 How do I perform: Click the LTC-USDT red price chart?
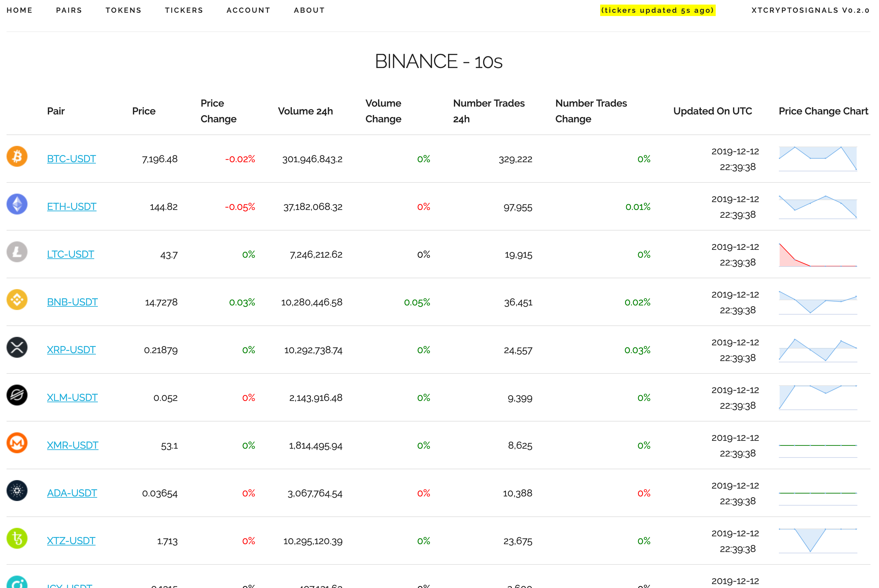pos(818,255)
